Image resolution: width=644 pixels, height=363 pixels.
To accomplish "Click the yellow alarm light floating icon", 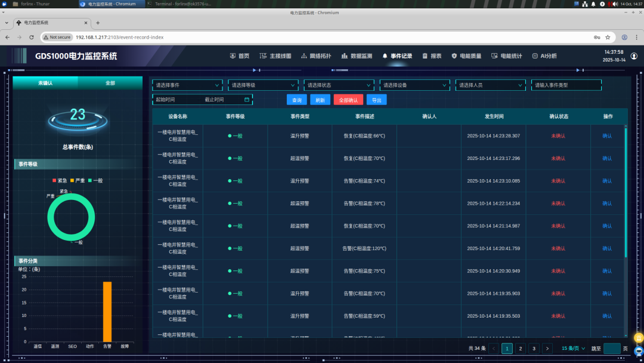I will pos(638,337).
